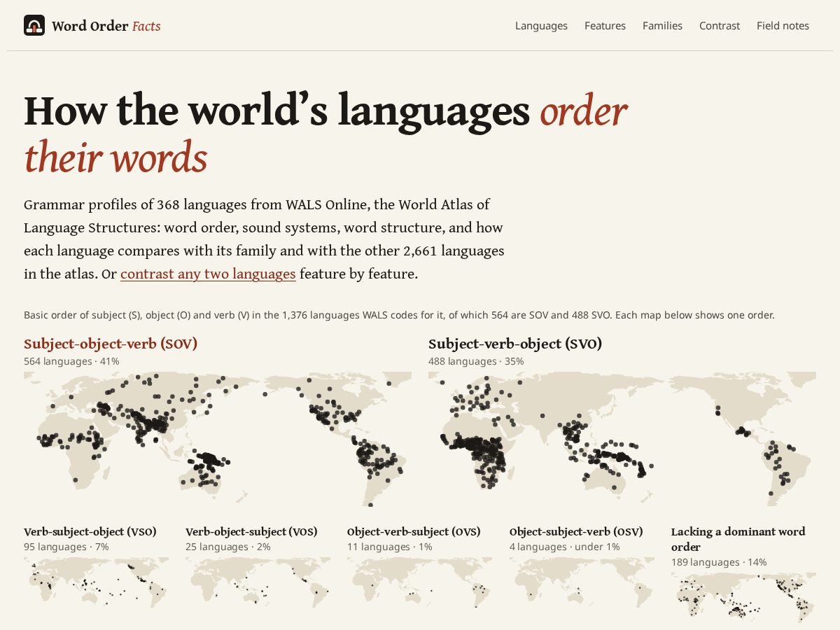Select the '189 languages · 14%' text
Image resolution: width=840 pixels, height=630 pixels.
click(x=719, y=562)
